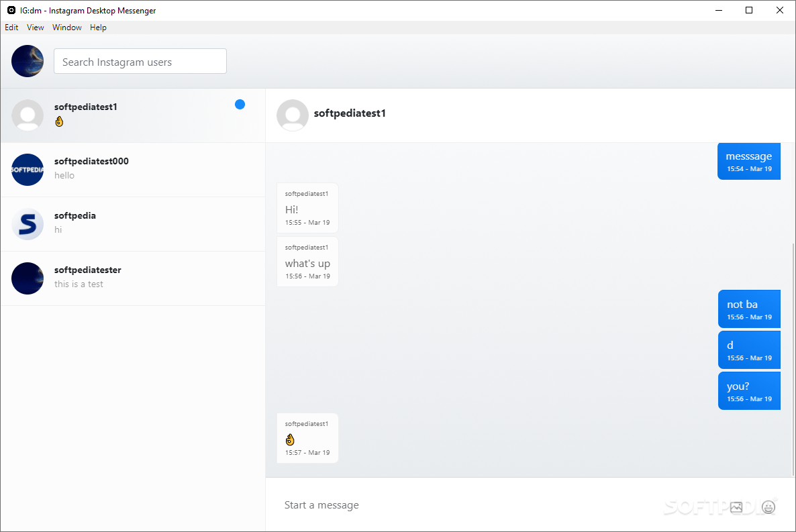Click the 'messsage' sent bubble
796x532 pixels.
pyautogui.click(x=749, y=162)
